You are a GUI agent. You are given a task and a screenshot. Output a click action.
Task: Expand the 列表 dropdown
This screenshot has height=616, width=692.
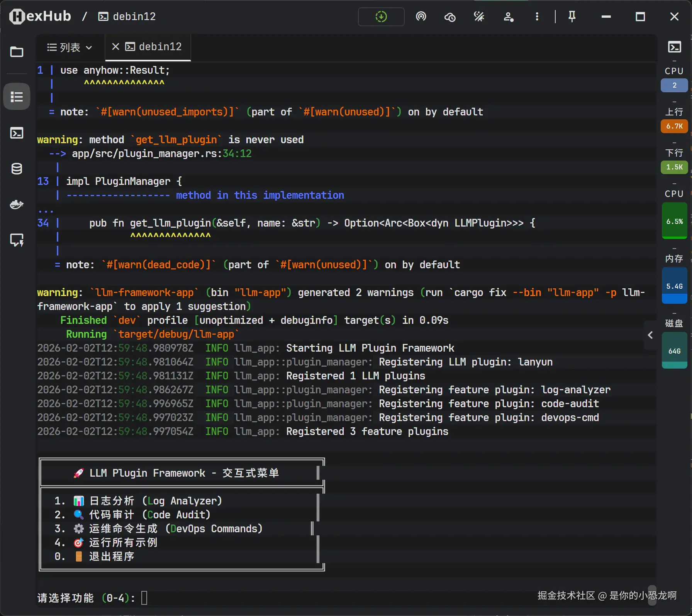coord(70,47)
